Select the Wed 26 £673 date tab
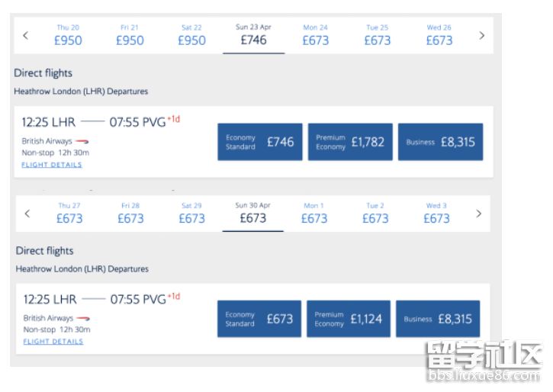This screenshot has height=392, width=553. (x=439, y=35)
